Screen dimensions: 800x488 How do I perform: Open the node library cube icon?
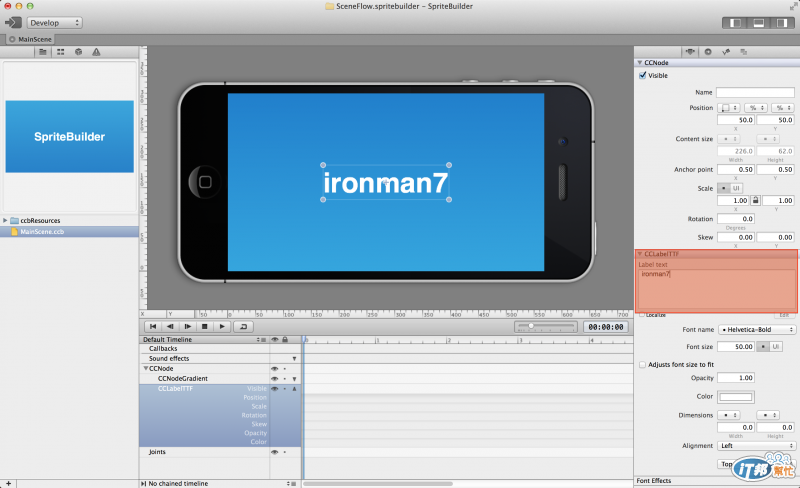coord(79,52)
